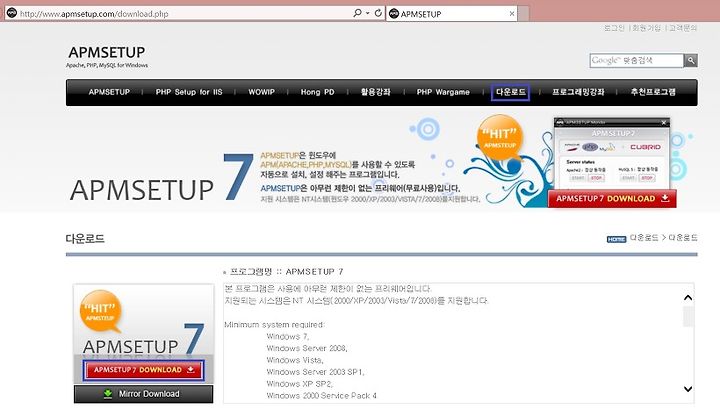Click the 회원가입 link at top right
This screenshot has width=720, height=409.
(x=647, y=28)
